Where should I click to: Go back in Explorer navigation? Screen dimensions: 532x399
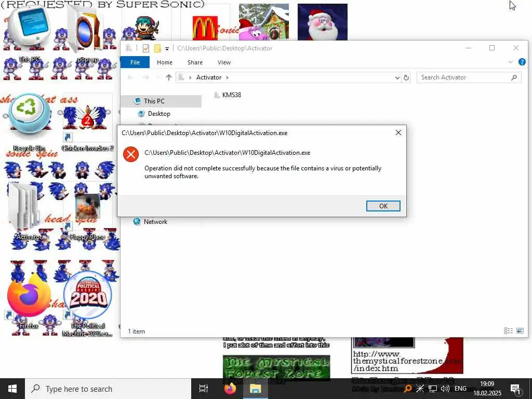tap(130, 78)
